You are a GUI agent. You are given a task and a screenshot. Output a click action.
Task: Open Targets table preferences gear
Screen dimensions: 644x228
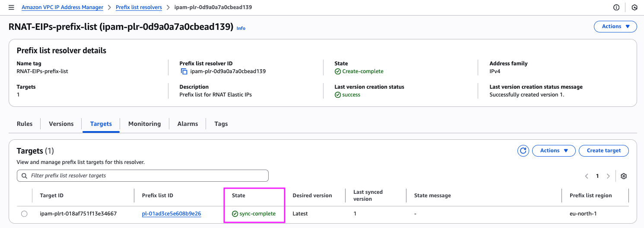click(624, 176)
